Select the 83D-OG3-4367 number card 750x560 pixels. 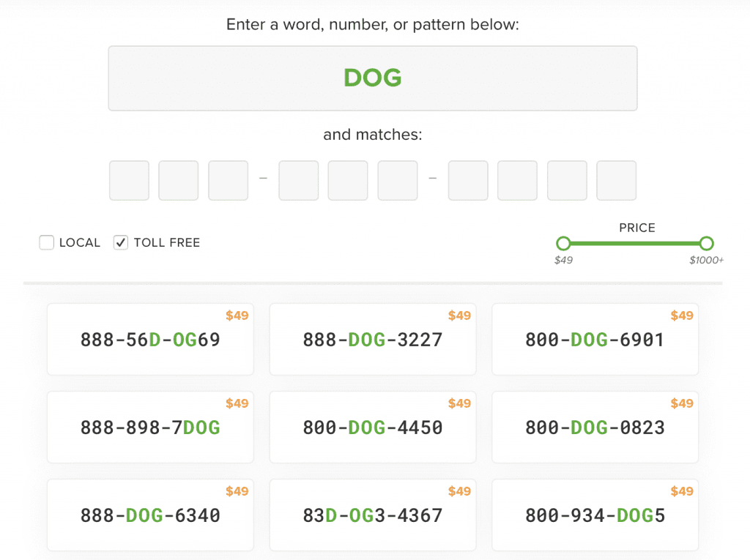(373, 515)
